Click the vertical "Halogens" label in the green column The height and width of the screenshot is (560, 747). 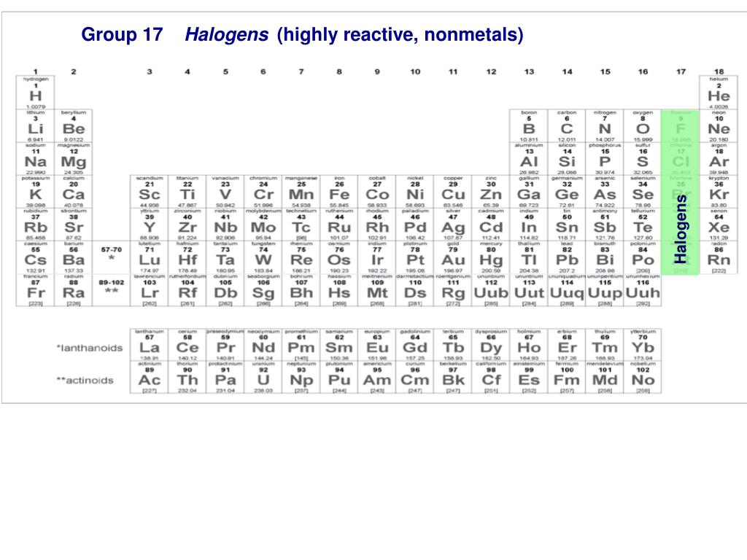click(681, 229)
